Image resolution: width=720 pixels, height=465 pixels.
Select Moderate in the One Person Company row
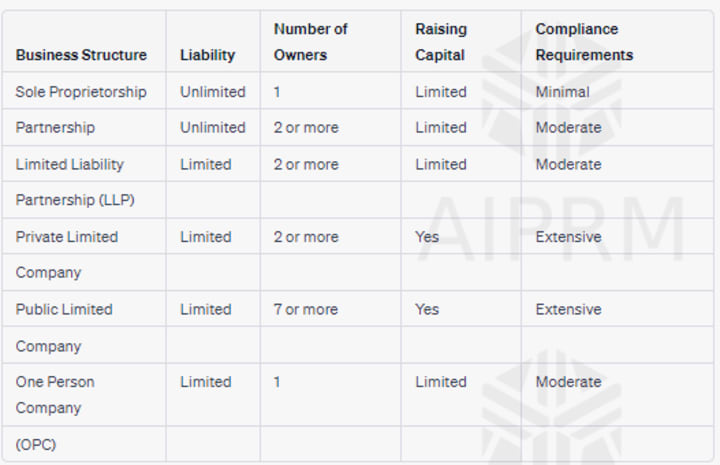[568, 382]
